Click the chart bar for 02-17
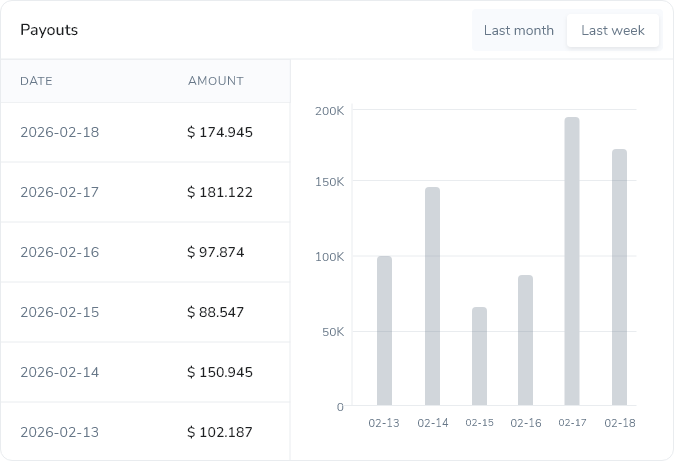674x462 pixels. pos(572,261)
